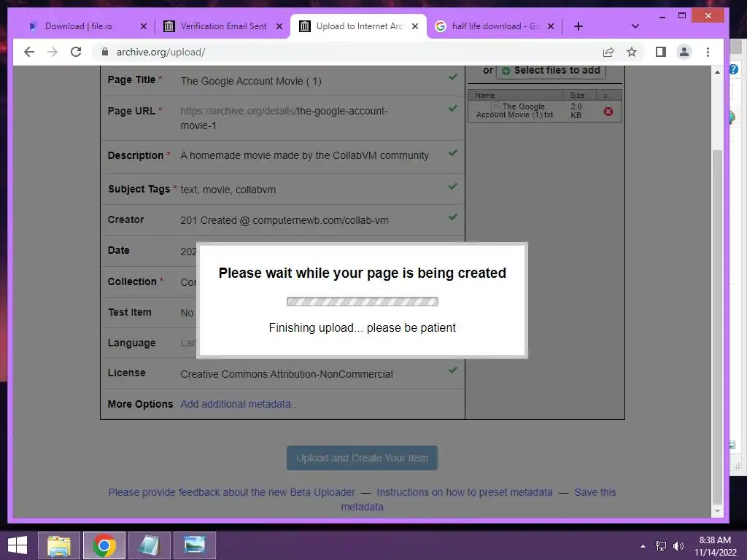Switch to the Download | file.io tab
747x560 pixels.
[x=79, y=26]
